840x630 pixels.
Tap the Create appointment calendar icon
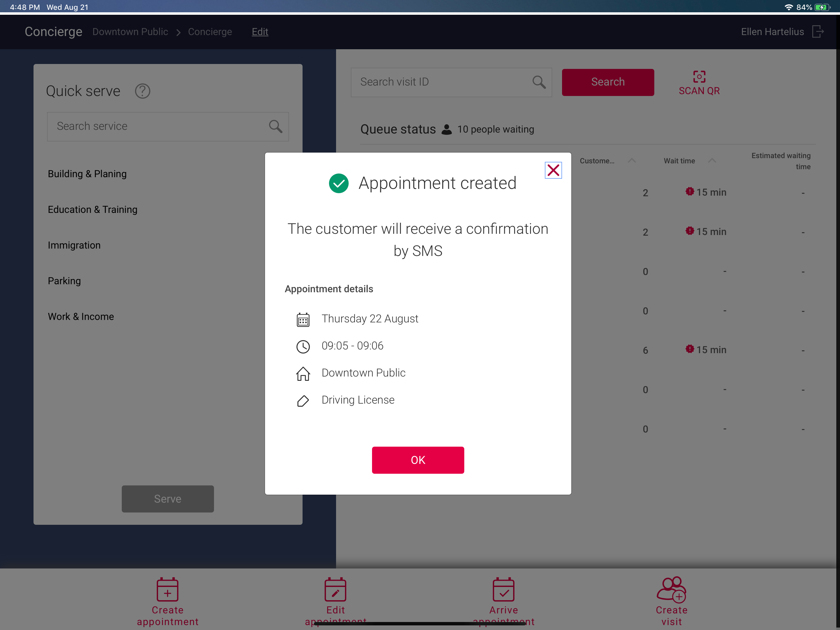[168, 589]
